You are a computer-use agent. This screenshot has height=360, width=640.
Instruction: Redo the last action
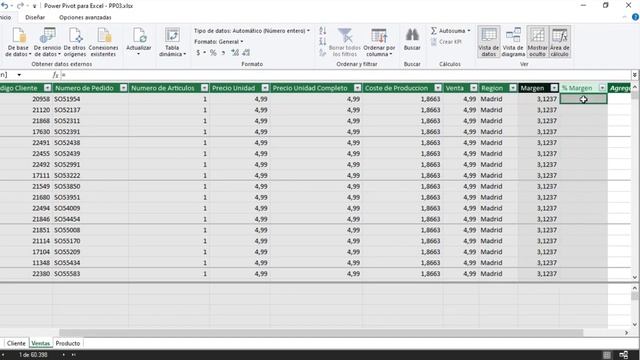20,6
